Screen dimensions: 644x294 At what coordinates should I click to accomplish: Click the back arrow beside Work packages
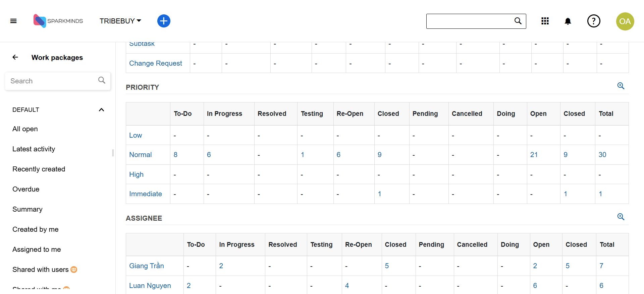tap(15, 57)
